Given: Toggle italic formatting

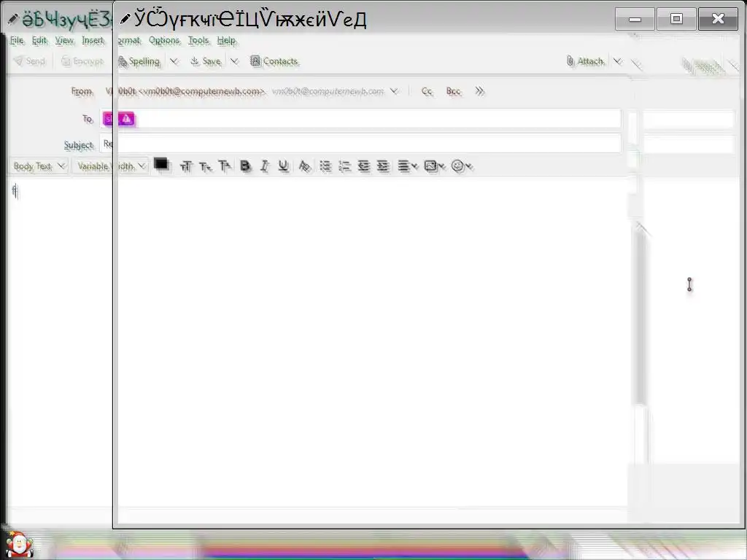Looking at the screenshot, I should point(264,166).
